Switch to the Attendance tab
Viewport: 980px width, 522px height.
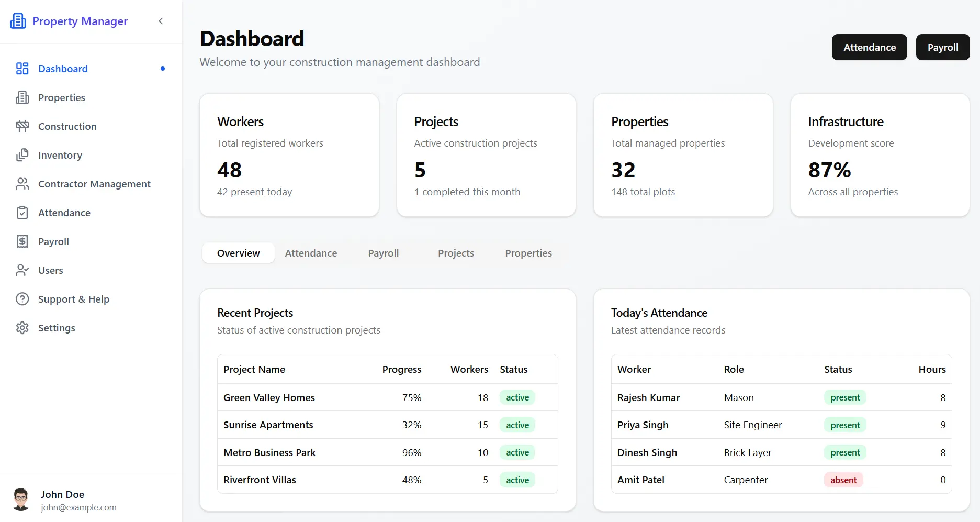point(311,253)
